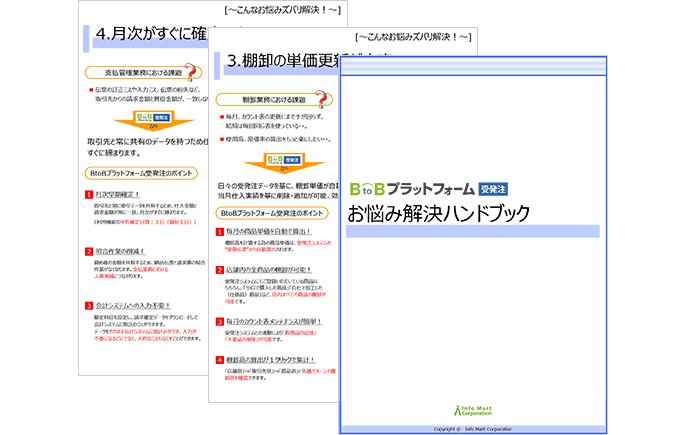Click the title お悩み解決ハンドブック

point(438,213)
